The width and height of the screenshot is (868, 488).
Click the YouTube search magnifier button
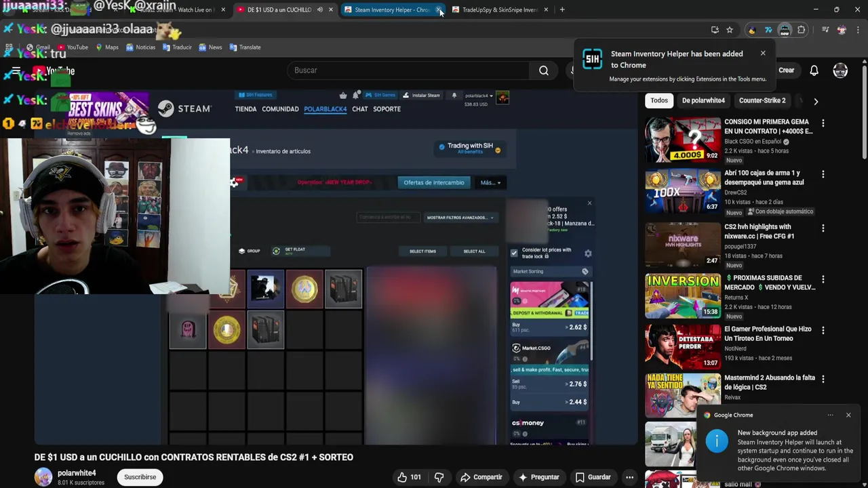544,70
